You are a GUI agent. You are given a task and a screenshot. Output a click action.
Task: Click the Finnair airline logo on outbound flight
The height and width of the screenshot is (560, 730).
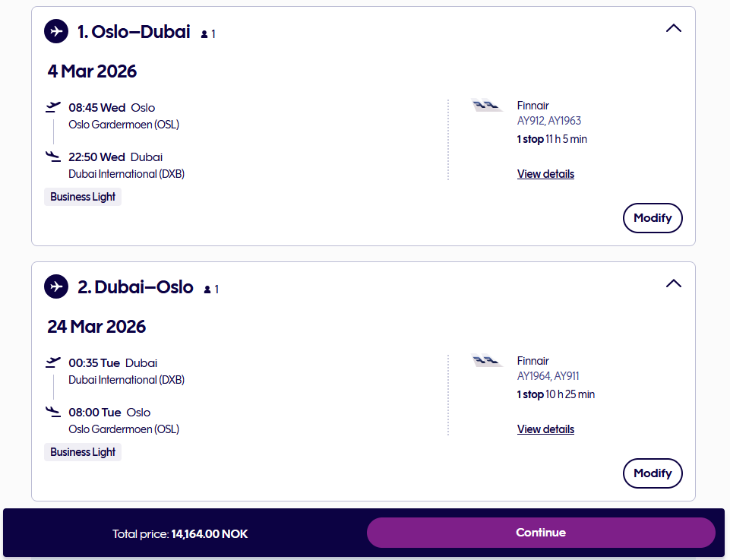487,105
